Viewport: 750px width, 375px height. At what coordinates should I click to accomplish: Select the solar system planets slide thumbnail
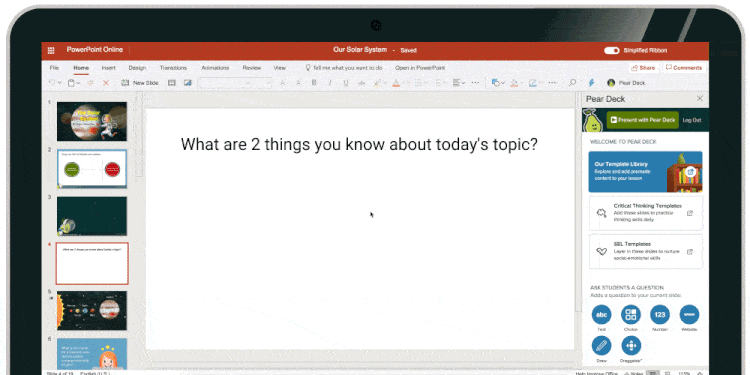click(x=92, y=310)
